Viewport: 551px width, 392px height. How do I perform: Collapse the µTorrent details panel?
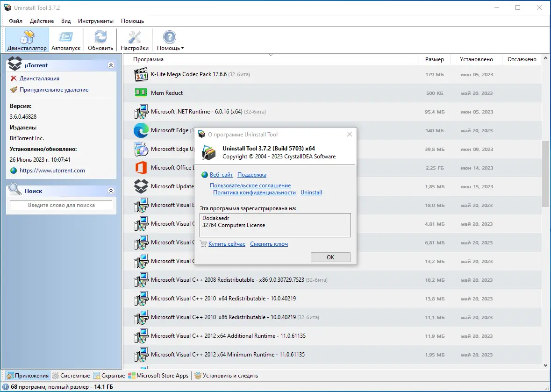click(x=111, y=65)
